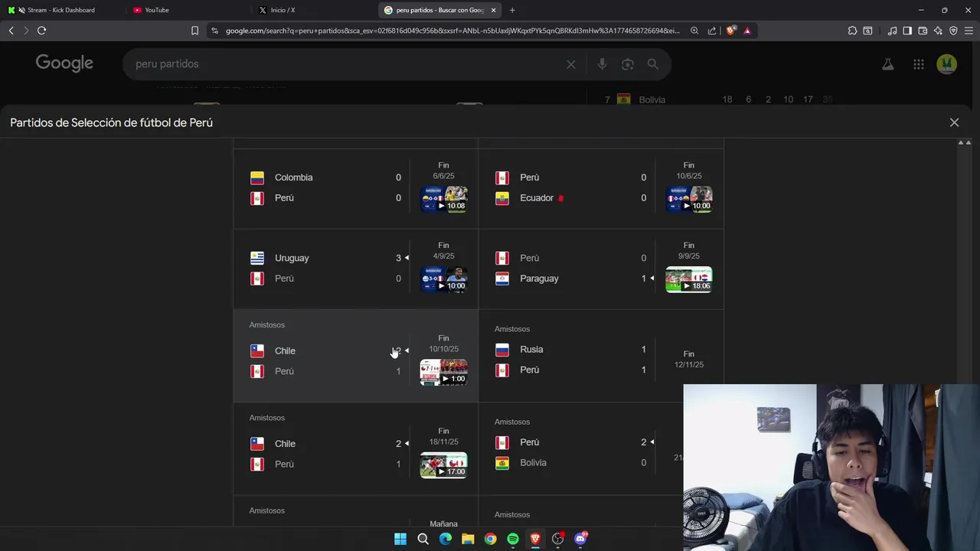Play the Colombia vs Perú highlight video
Image resolution: width=980 pixels, height=551 pixels.
pos(443,199)
